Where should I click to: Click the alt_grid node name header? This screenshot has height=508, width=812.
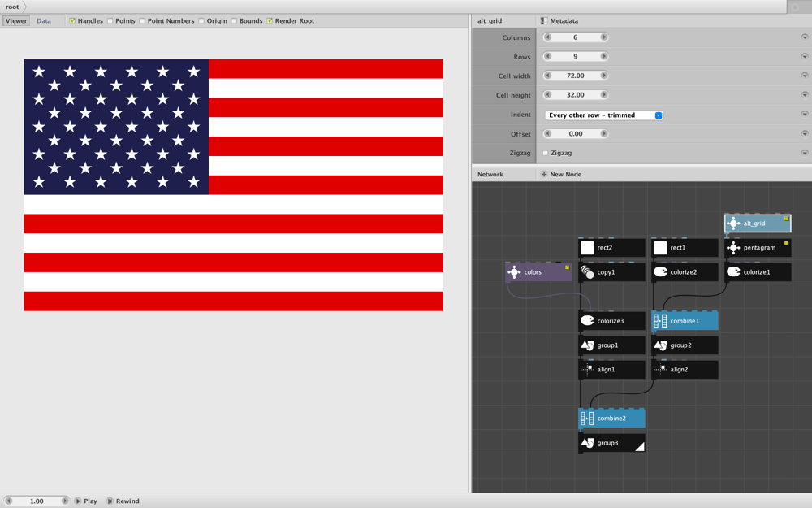tap(490, 21)
